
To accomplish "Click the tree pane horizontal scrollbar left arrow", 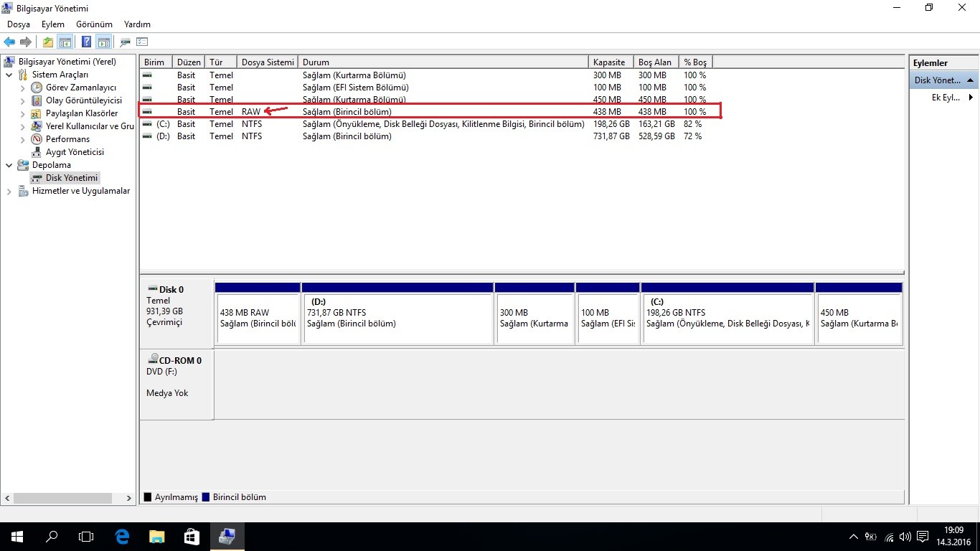I will (7, 498).
